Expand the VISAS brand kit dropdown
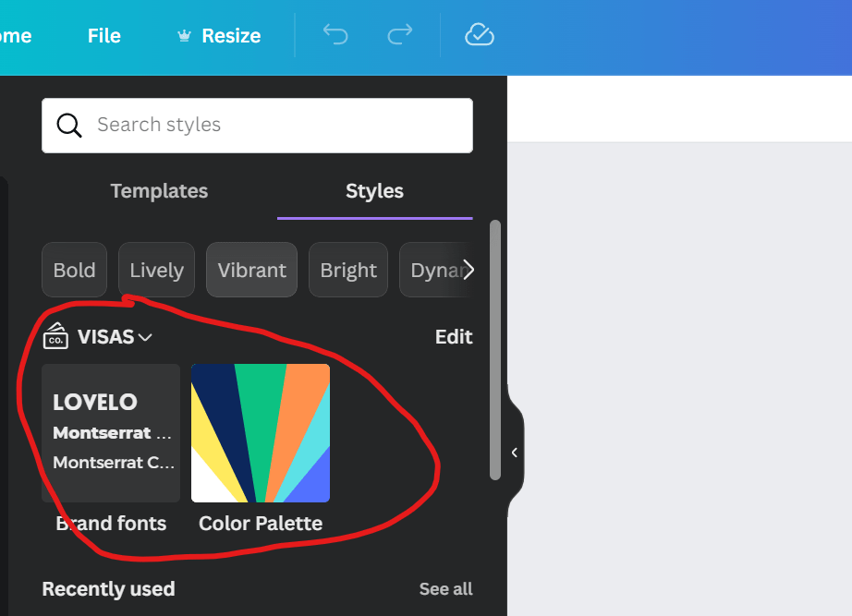This screenshot has width=852, height=616. tap(145, 337)
